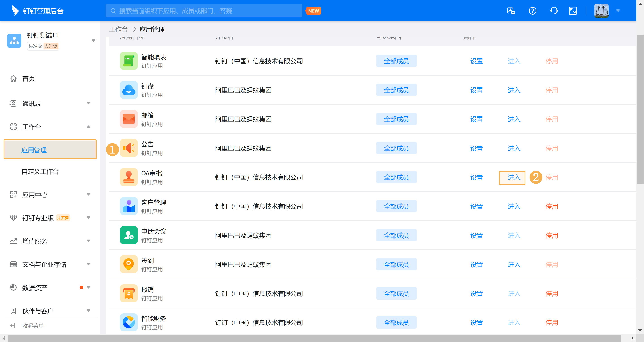This screenshot has height=342, width=644.
Task: Go to 首页 in the sidebar
Action: (x=28, y=78)
